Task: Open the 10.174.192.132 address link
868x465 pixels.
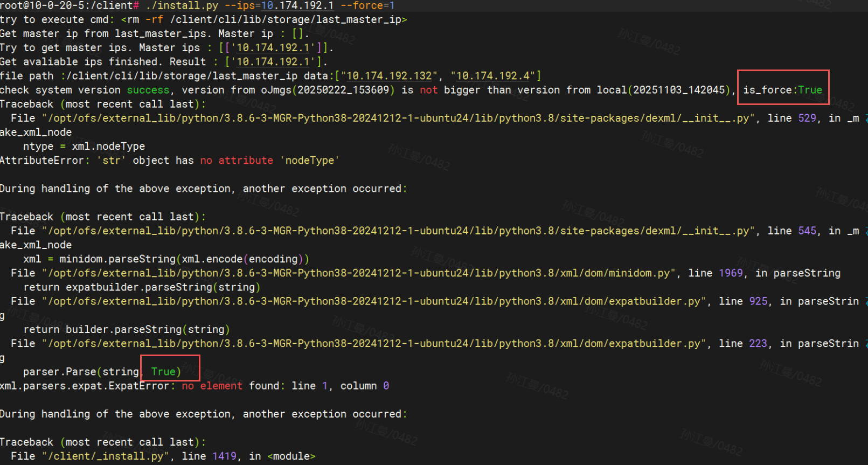Action: [390, 76]
